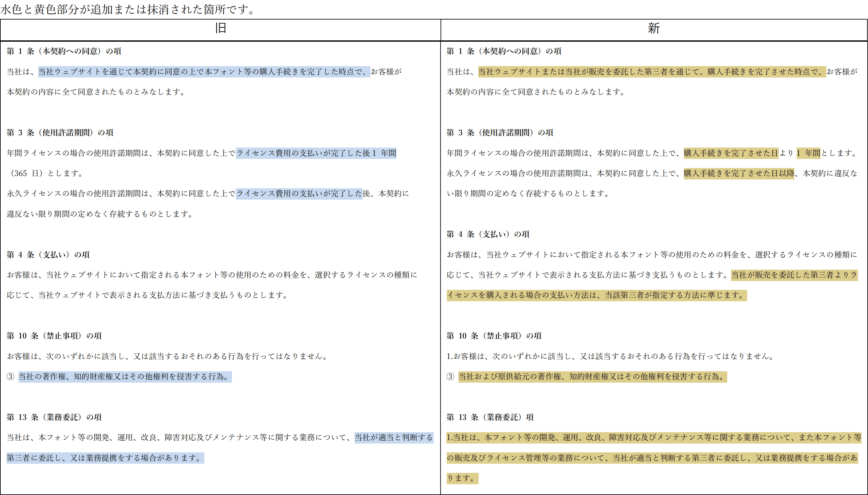Click the yellow sentence starting 当社が販売を委託した第三者より
This screenshot has width=868, height=495.
pyautogui.click(x=794, y=275)
